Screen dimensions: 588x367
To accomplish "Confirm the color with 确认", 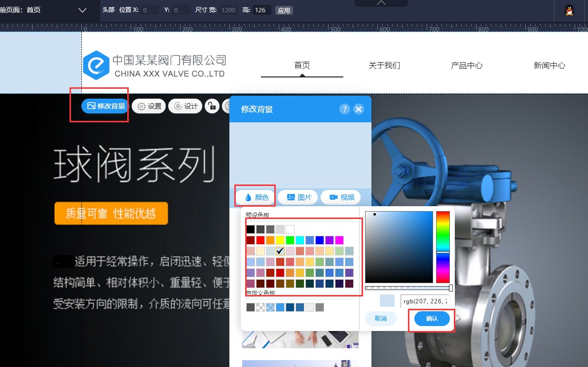I will click(432, 318).
